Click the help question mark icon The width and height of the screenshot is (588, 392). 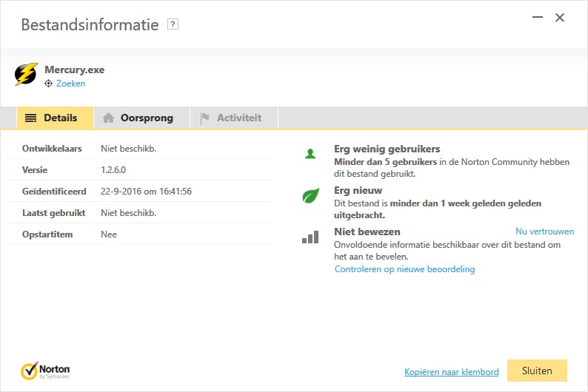point(173,24)
